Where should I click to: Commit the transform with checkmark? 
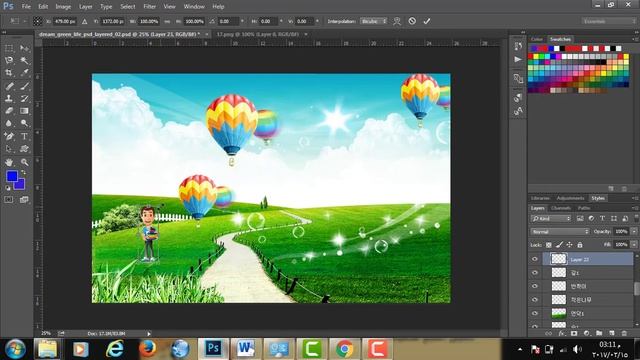(427, 21)
